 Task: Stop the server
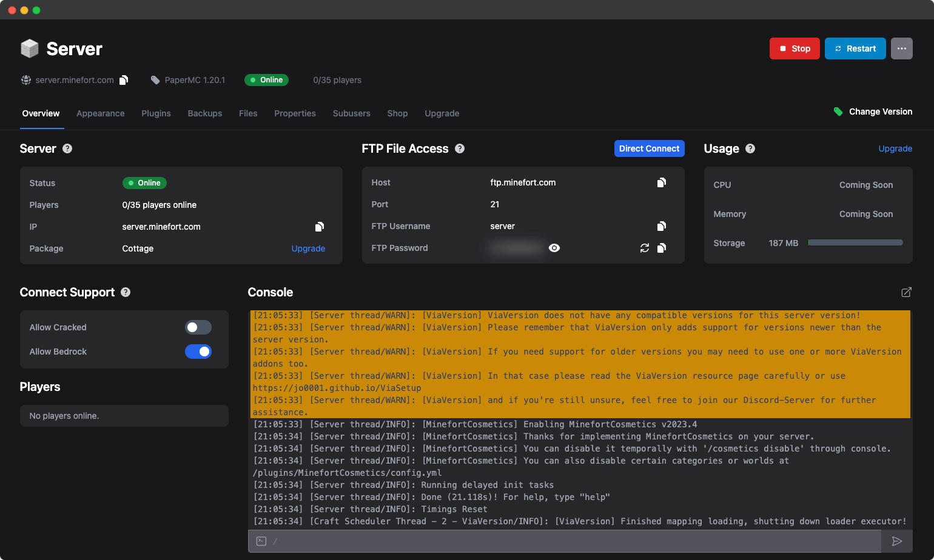click(795, 48)
